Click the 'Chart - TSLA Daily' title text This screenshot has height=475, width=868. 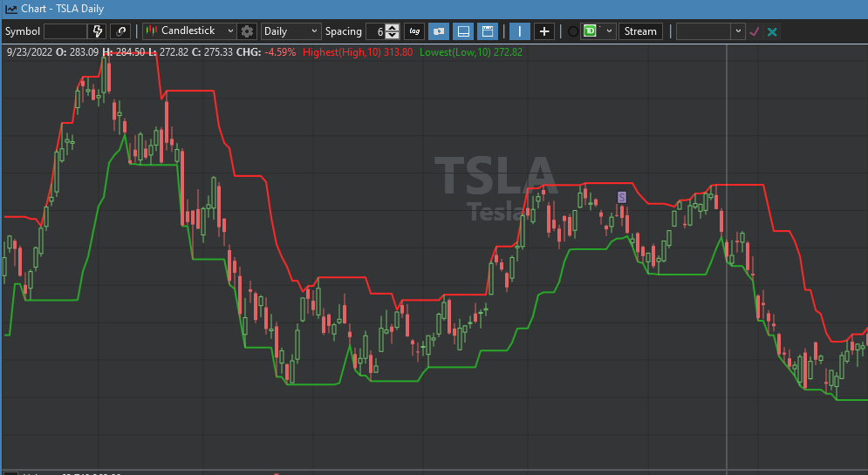(63, 9)
